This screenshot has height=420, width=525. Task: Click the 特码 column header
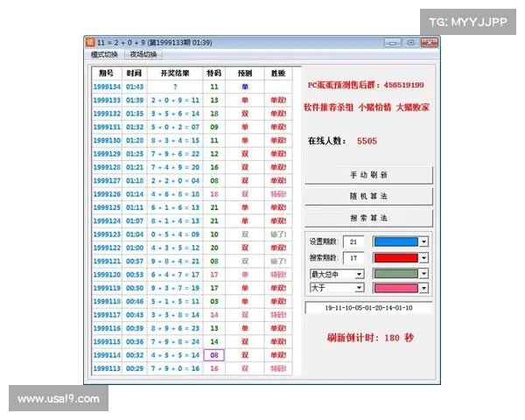tap(214, 73)
